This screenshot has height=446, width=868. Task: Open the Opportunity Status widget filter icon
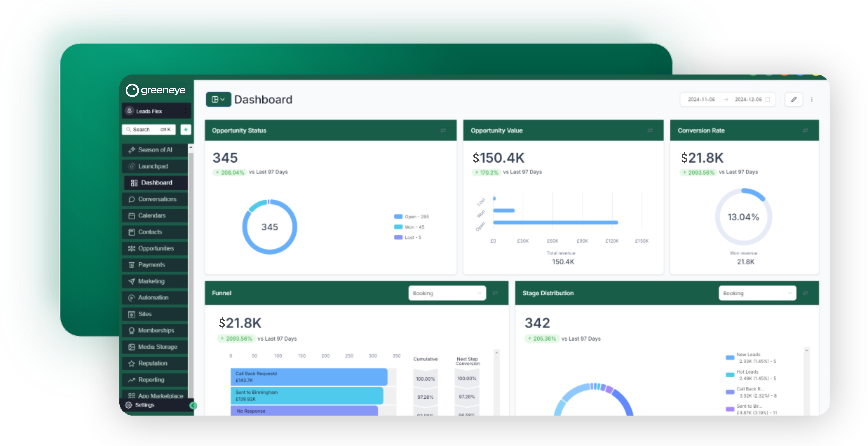[443, 131]
